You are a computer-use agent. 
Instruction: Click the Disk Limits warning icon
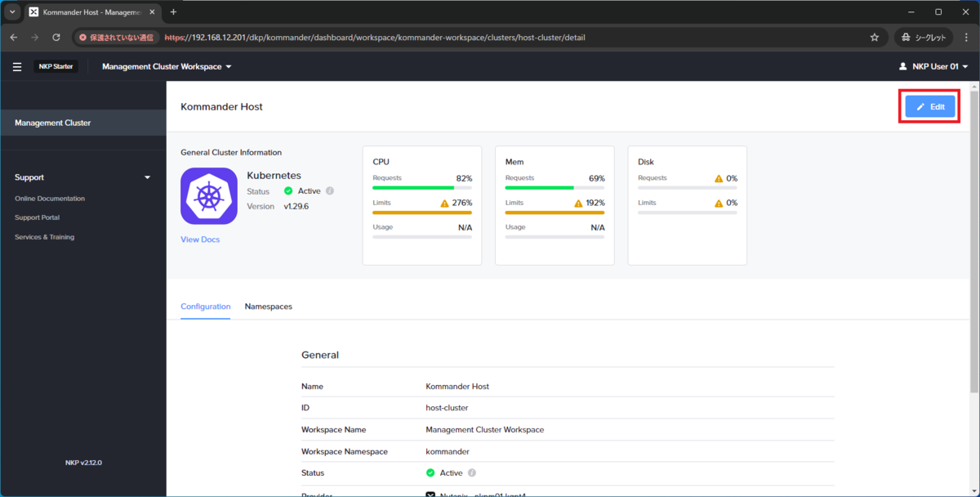tap(719, 203)
